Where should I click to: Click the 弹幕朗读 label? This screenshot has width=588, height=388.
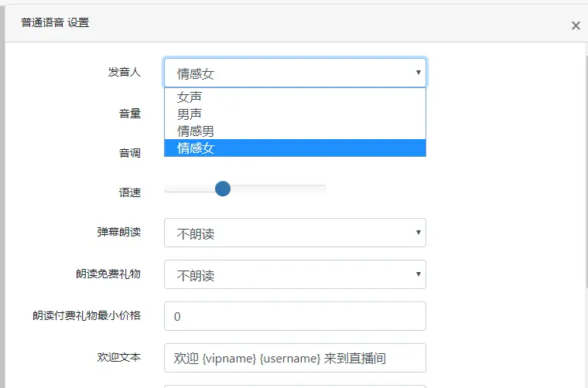(x=119, y=232)
